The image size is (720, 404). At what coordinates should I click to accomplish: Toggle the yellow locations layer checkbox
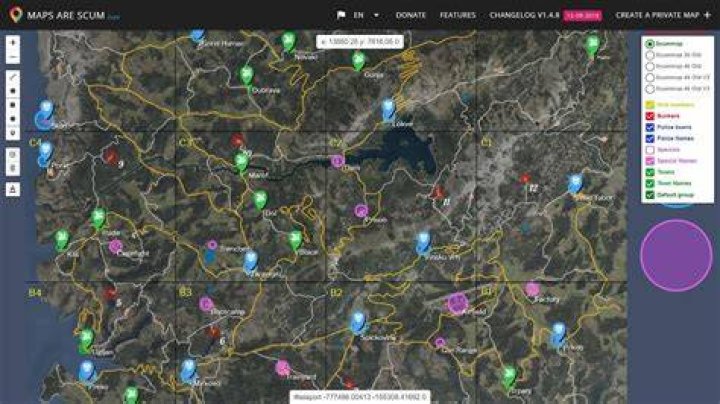650,105
